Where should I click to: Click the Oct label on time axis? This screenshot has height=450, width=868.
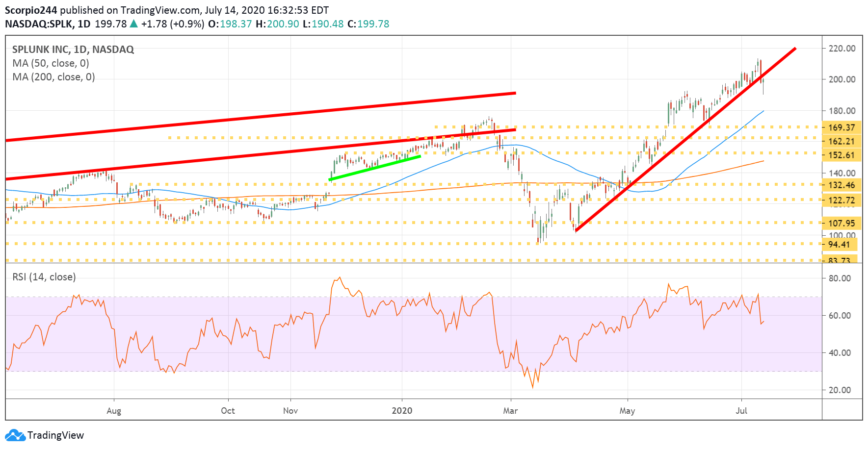pos(228,411)
